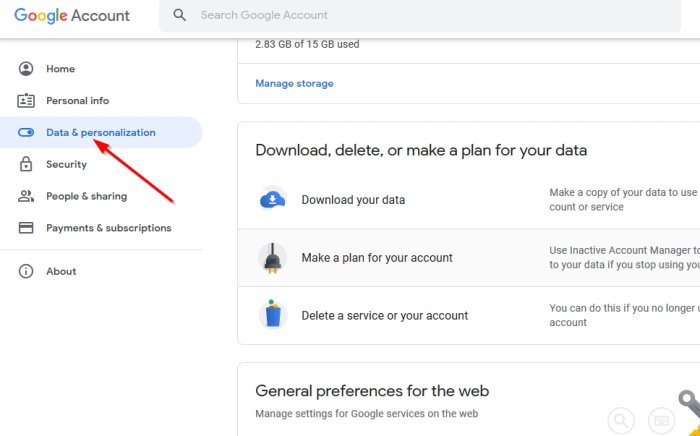
Task: Click 'Manage settings for Google services' text
Action: coord(367,414)
